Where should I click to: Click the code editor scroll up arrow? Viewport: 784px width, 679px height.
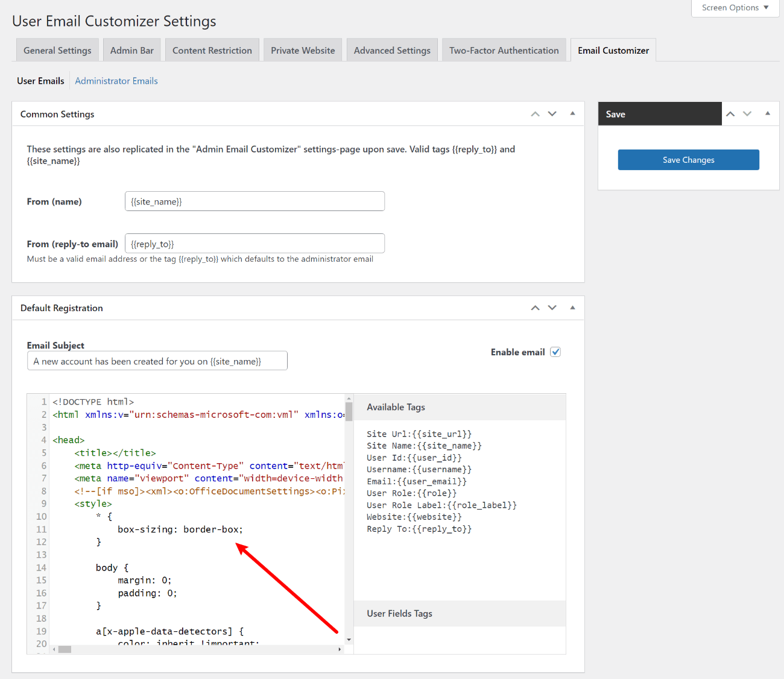(349, 398)
